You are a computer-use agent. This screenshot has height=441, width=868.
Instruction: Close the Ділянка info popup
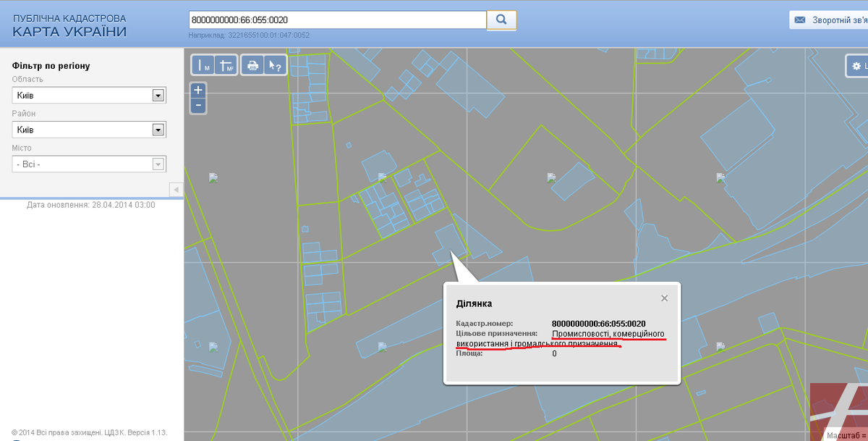pyautogui.click(x=664, y=298)
